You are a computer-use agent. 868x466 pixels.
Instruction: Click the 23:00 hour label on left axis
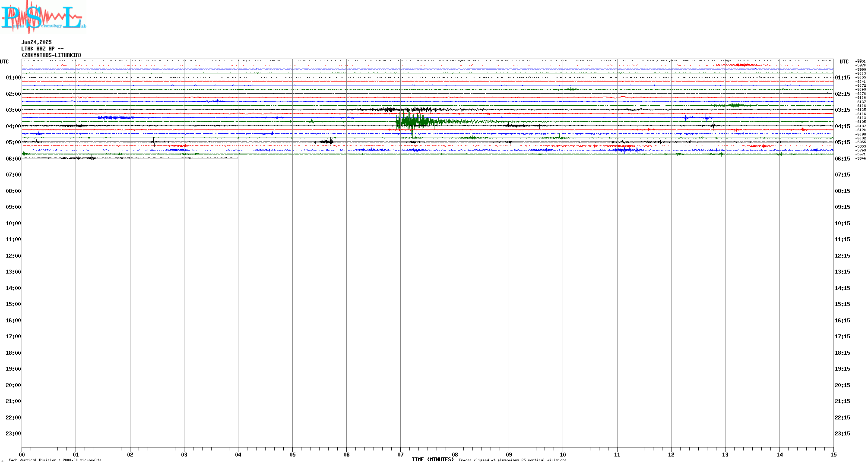13,434
